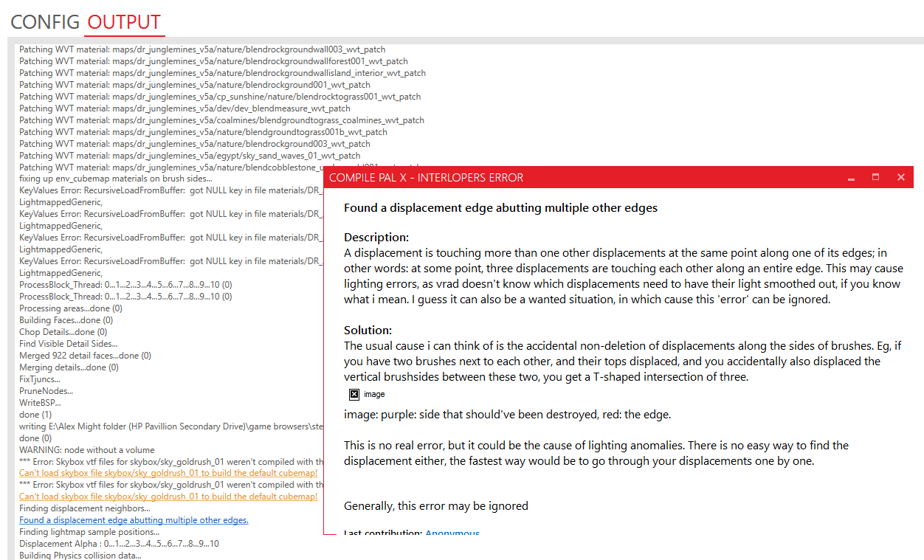Open the displacement edge abutting error link

point(134,520)
